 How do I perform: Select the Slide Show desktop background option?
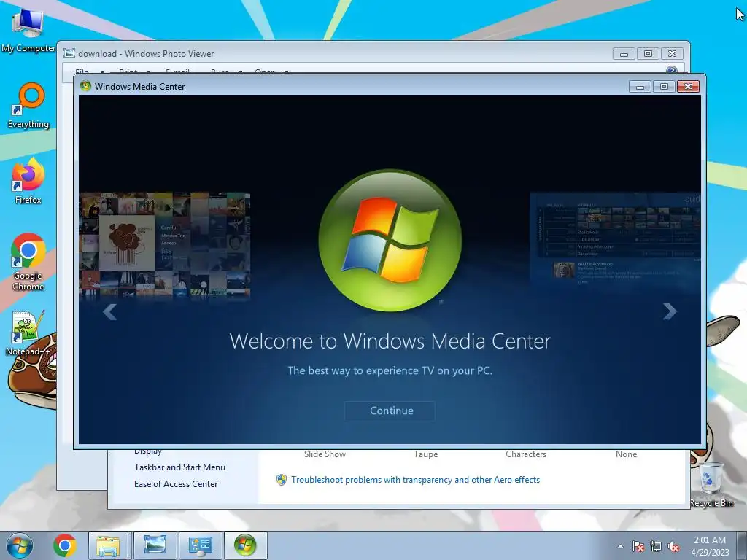(325, 454)
